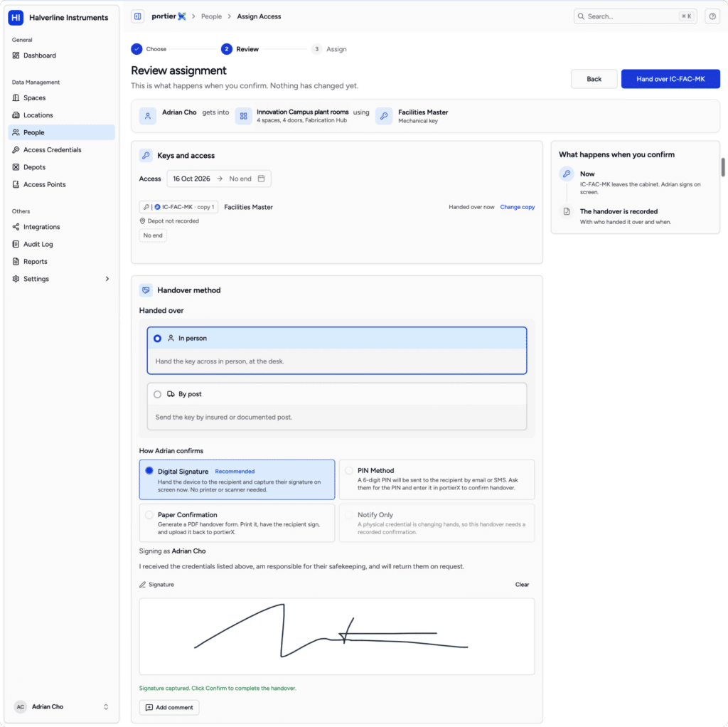
Task: Click inside the signature pad
Action: point(336,637)
